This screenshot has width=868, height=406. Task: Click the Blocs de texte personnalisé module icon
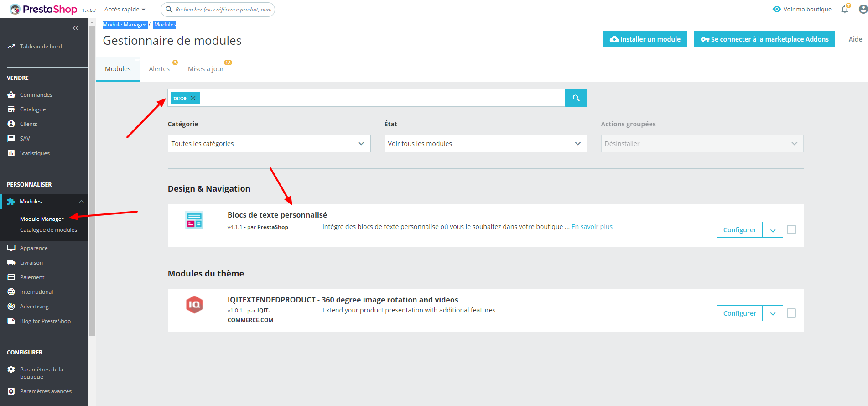(x=194, y=220)
